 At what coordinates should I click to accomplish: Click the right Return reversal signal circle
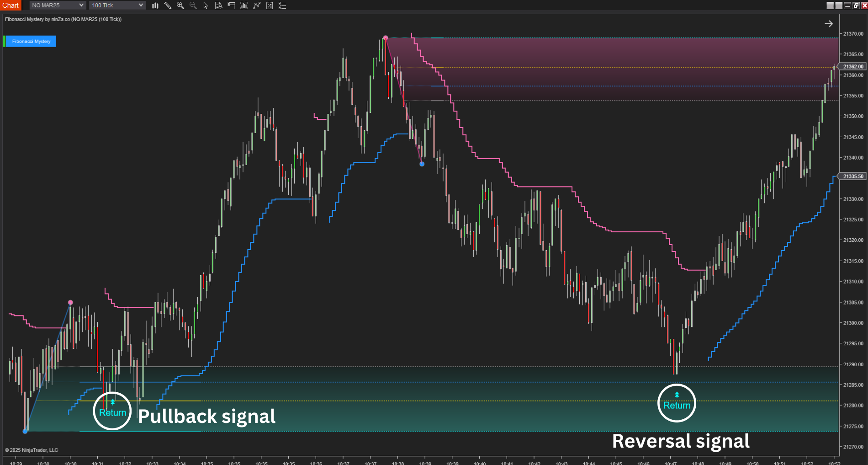pos(677,403)
